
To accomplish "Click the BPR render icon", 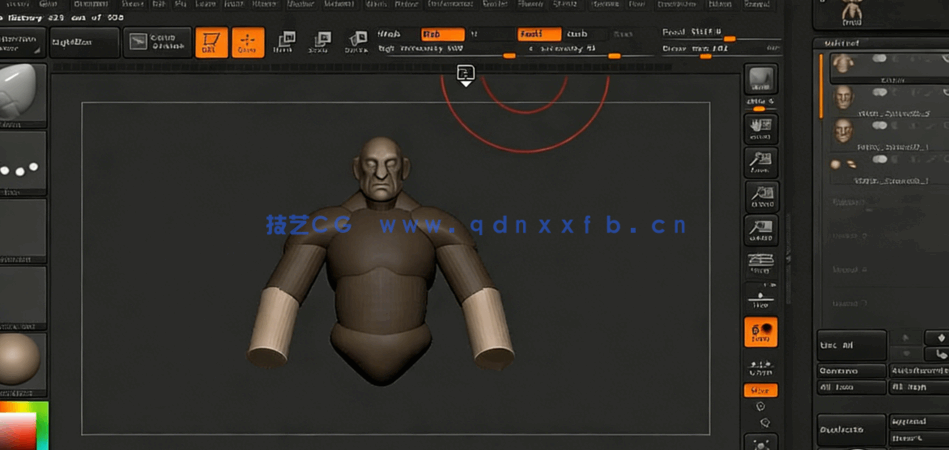I will pos(761,80).
